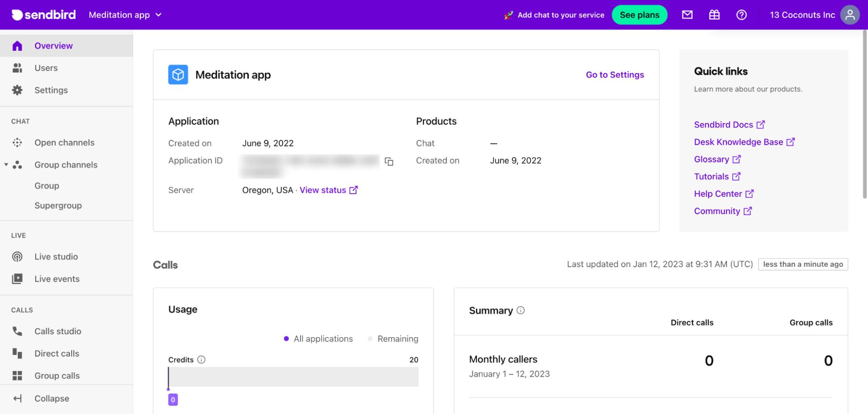Screen dimensions: 868x414
Task: Open the user avatar account menu
Action: 850,15
